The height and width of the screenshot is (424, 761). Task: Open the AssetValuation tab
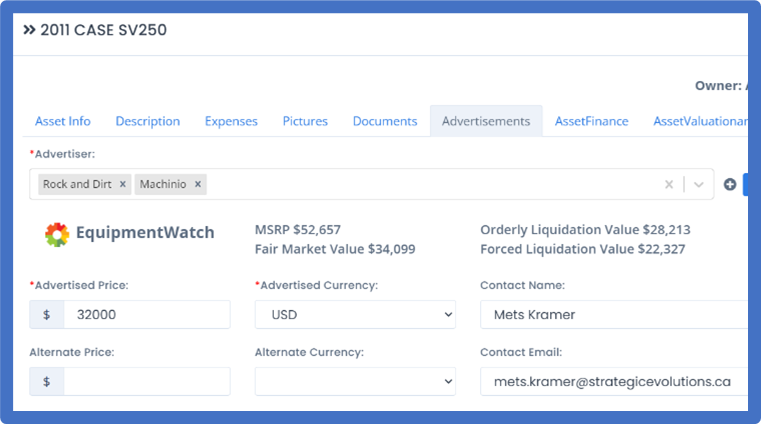pos(700,121)
